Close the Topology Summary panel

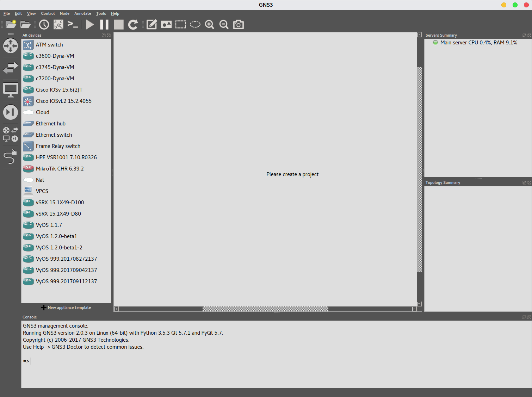[x=529, y=182]
